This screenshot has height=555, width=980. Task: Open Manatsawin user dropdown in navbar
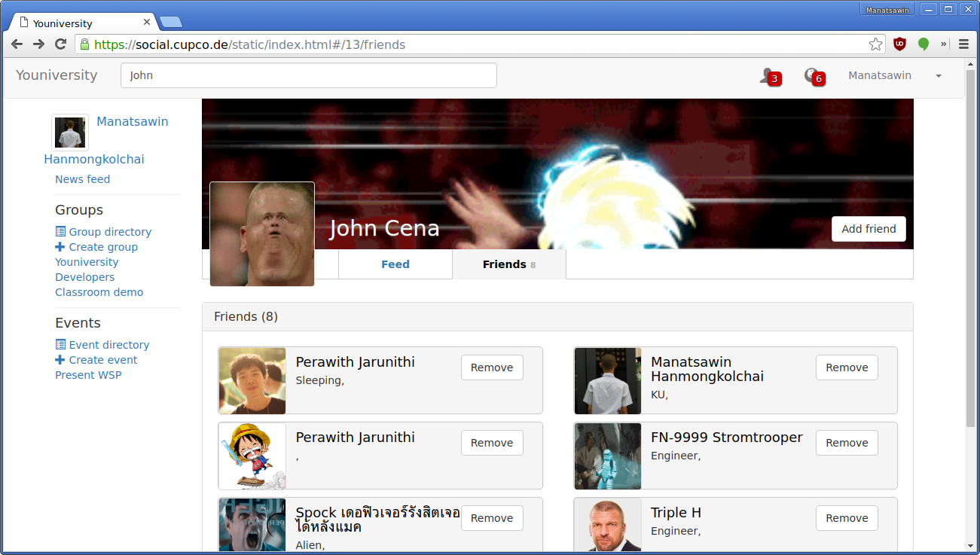click(x=895, y=75)
